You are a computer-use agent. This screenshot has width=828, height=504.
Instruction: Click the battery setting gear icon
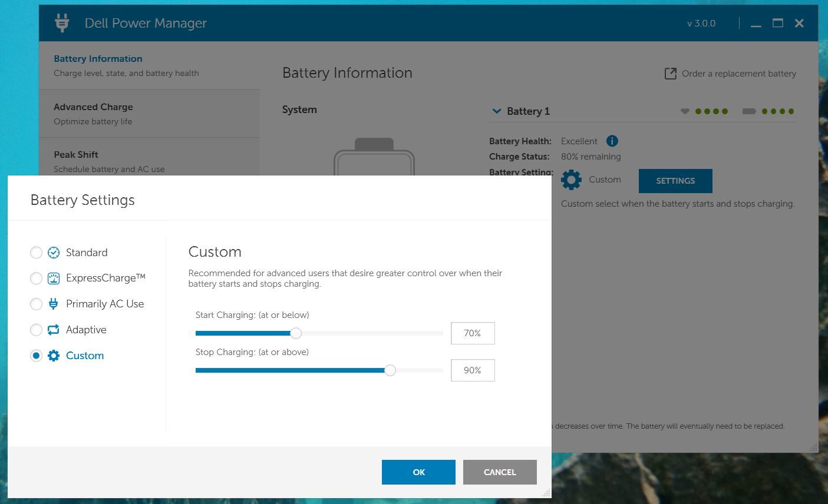(x=571, y=180)
